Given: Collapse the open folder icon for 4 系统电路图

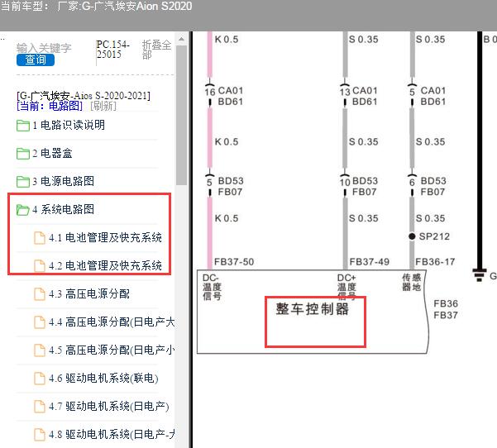Looking at the screenshot, I should tap(23, 209).
